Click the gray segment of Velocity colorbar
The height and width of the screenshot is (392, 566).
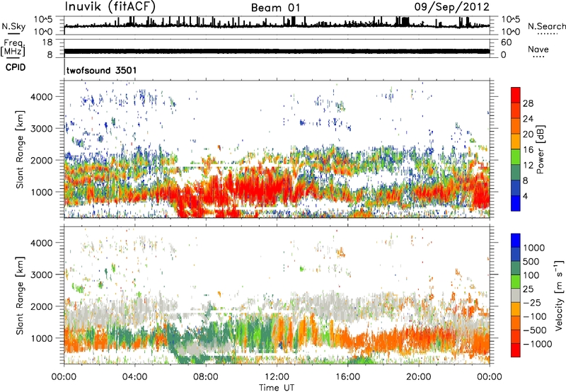(516, 296)
